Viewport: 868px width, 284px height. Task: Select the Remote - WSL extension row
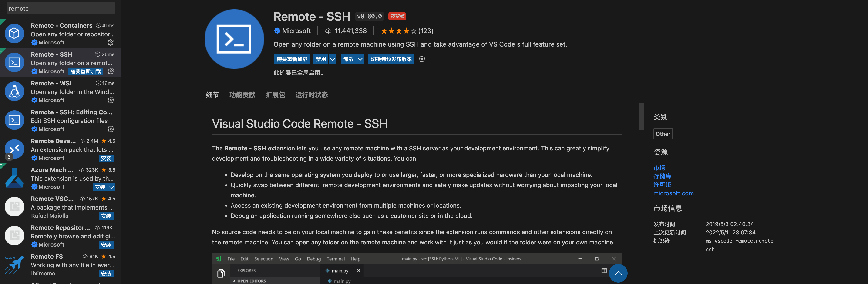tap(60, 91)
